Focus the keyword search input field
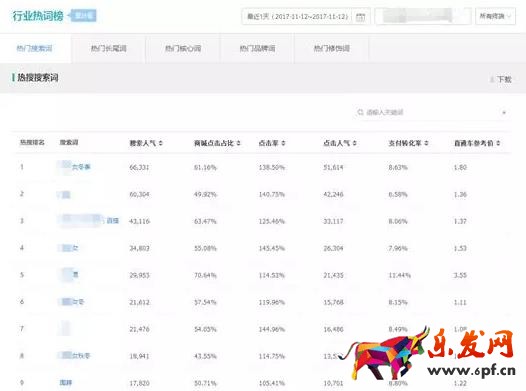Viewport: 526px width, 391px height. [432, 112]
